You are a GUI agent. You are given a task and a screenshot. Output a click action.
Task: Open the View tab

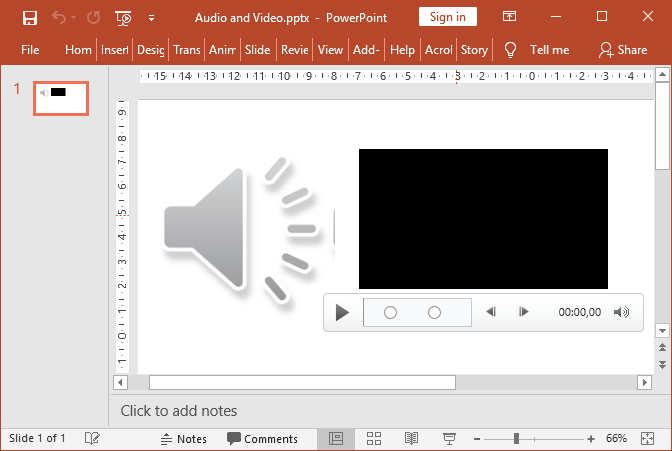pyautogui.click(x=330, y=50)
